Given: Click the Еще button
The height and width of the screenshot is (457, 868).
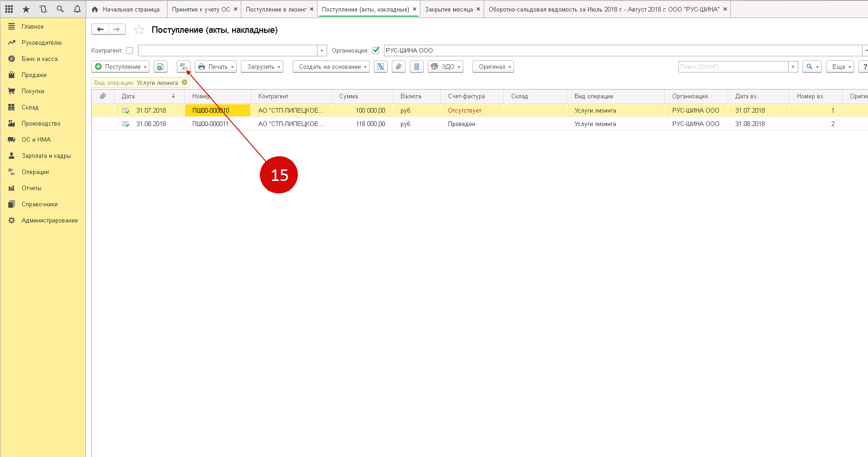Looking at the screenshot, I should pos(840,67).
